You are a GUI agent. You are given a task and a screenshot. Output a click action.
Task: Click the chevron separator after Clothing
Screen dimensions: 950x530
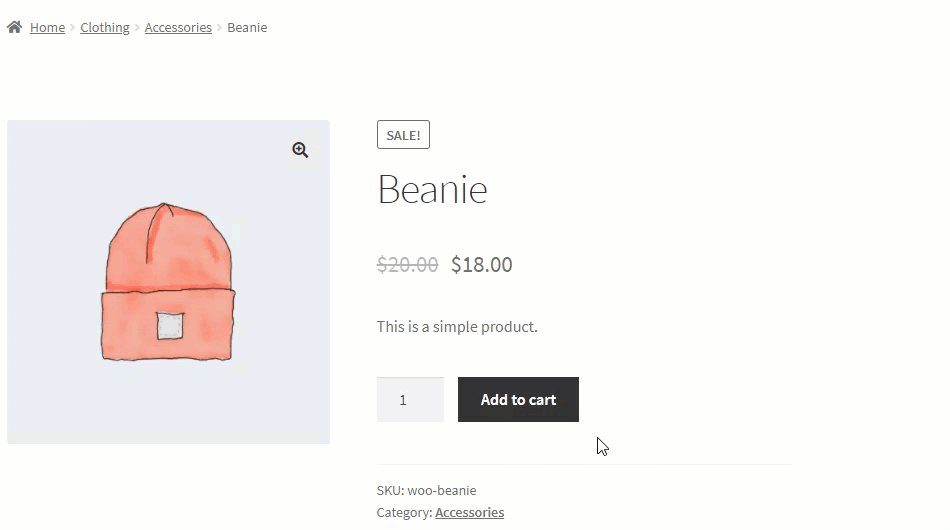pyautogui.click(x=137, y=27)
